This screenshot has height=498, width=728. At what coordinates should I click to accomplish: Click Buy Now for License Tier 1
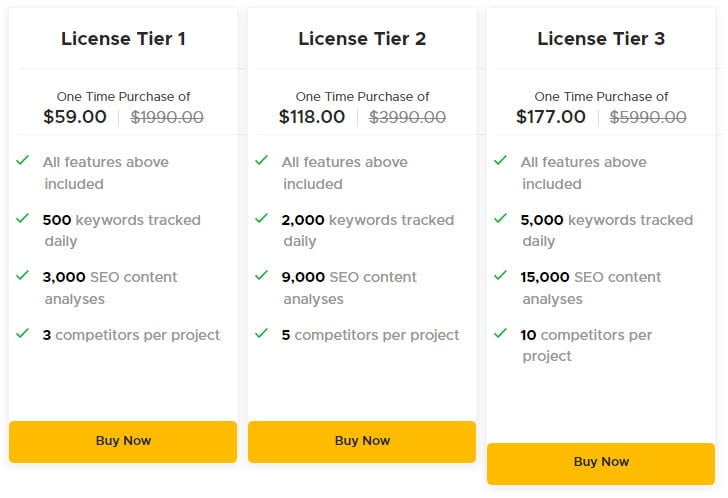click(123, 441)
